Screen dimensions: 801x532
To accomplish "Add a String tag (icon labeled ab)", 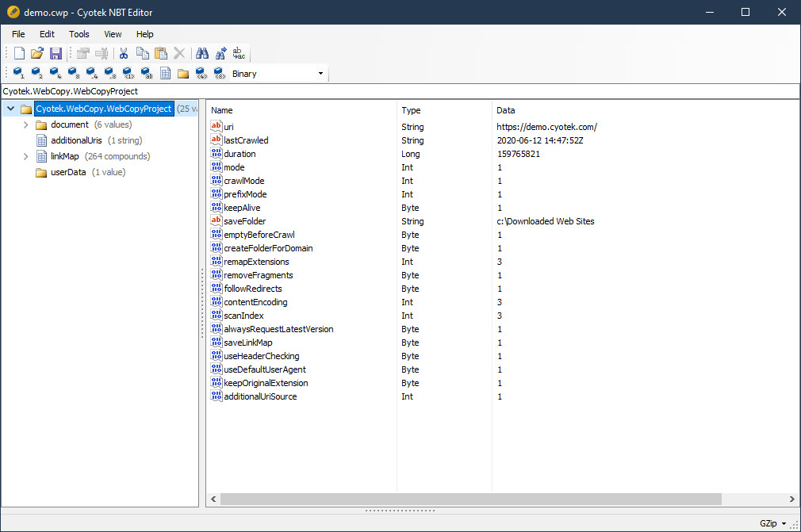I will click(x=148, y=73).
